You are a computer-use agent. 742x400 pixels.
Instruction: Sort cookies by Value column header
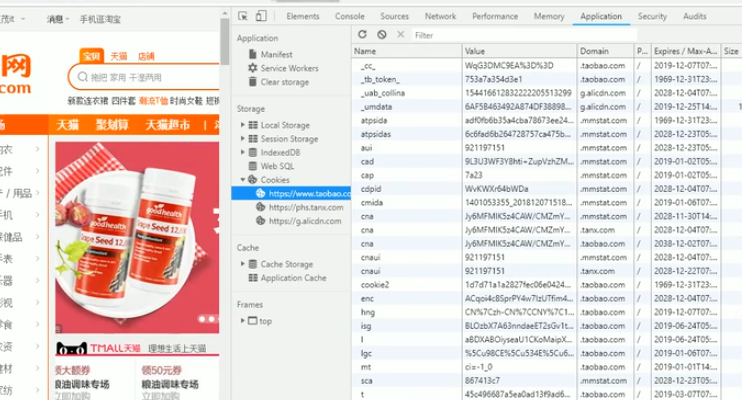[x=519, y=51]
